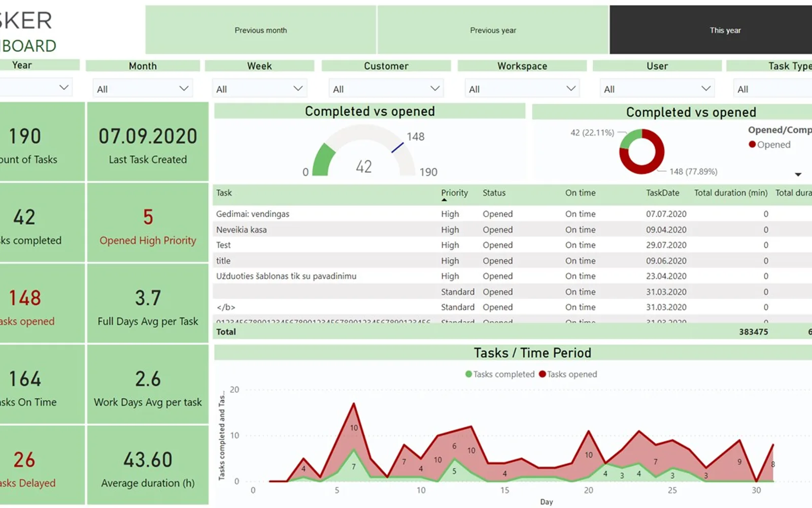
Task: Expand the donut chart legend arrow
Action: 798,174
